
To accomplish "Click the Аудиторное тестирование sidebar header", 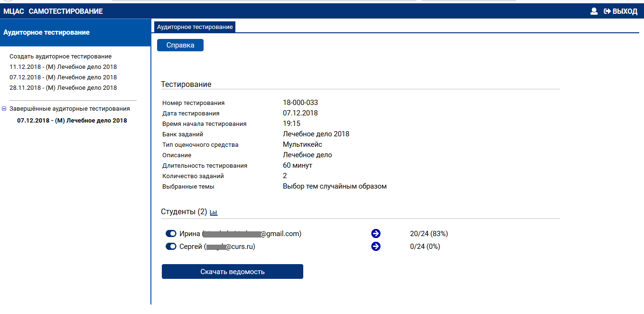I will (x=47, y=32).
